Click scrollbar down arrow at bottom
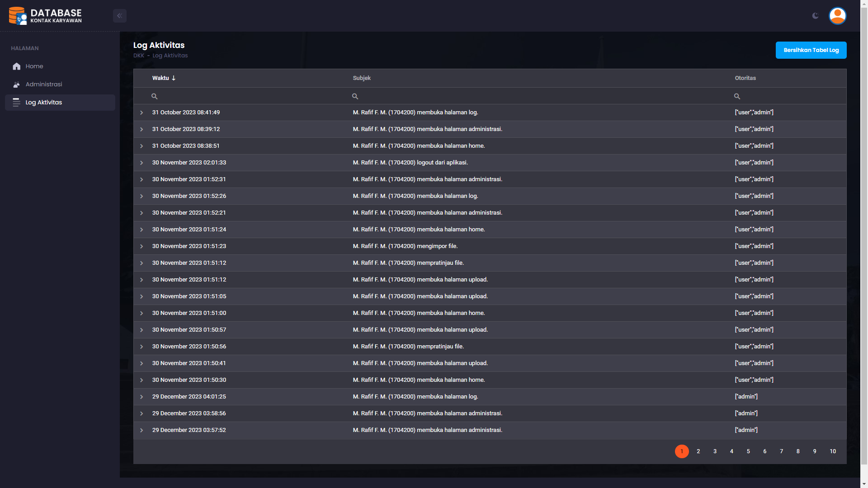 tap(864, 484)
